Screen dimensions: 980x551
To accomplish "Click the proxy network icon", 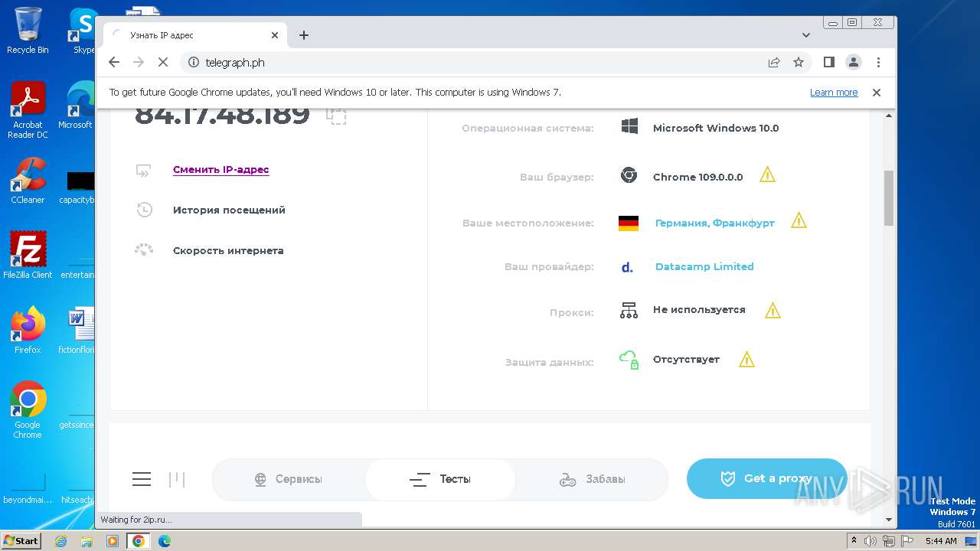I will [x=629, y=310].
